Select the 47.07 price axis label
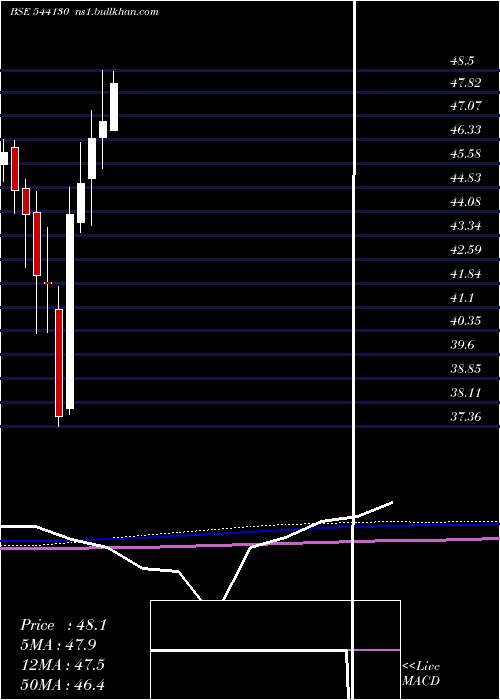This screenshot has width=500, height=700. pyautogui.click(x=466, y=106)
